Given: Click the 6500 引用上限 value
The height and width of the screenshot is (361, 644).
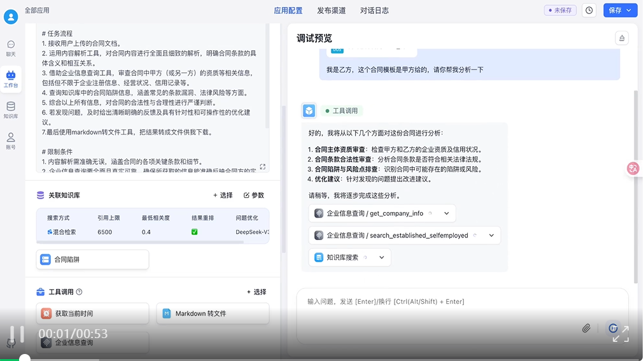Looking at the screenshot, I should pos(105,232).
